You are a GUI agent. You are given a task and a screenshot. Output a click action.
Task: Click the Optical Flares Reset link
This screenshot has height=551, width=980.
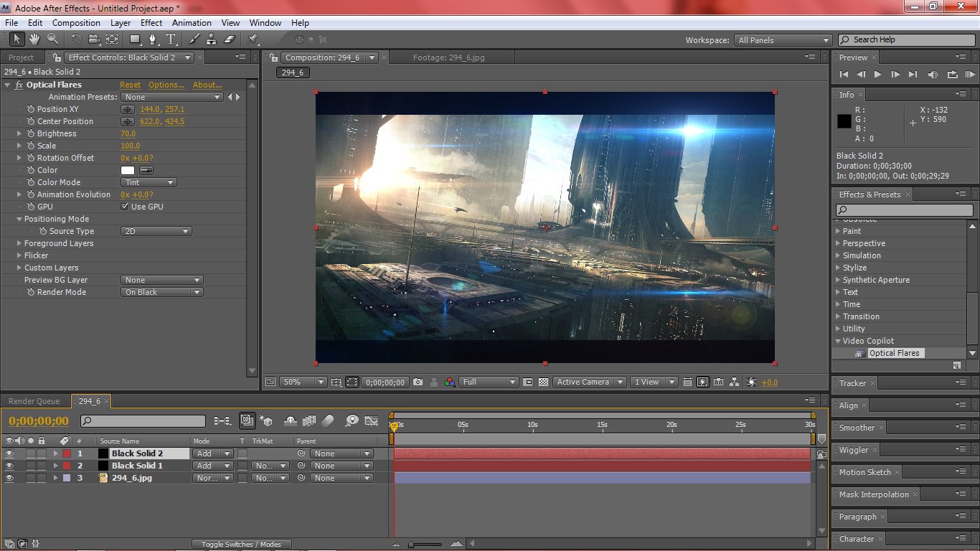(x=130, y=85)
